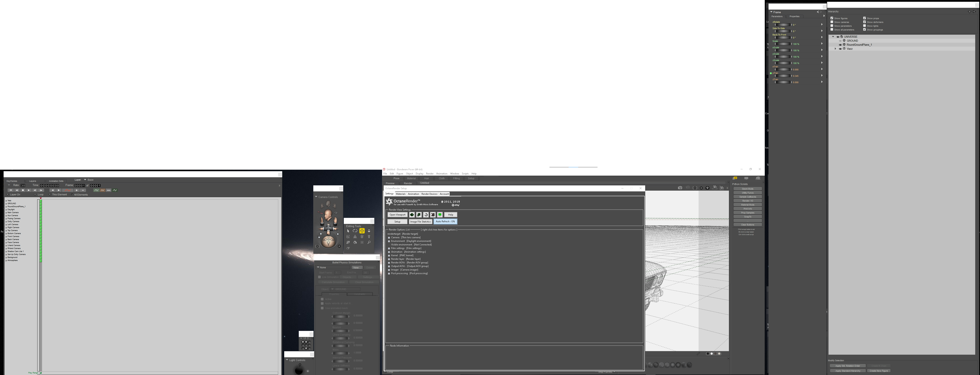This screenshot has height=375, width=980.
Task: Add a keyframe with the plus icon
Action: pos(77,190)
